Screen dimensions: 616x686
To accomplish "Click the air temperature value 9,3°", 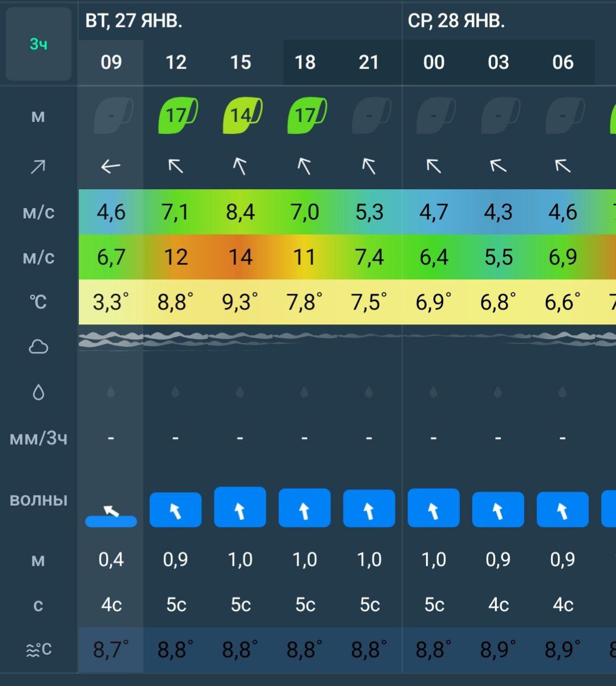I will click(x=240, y=302).
